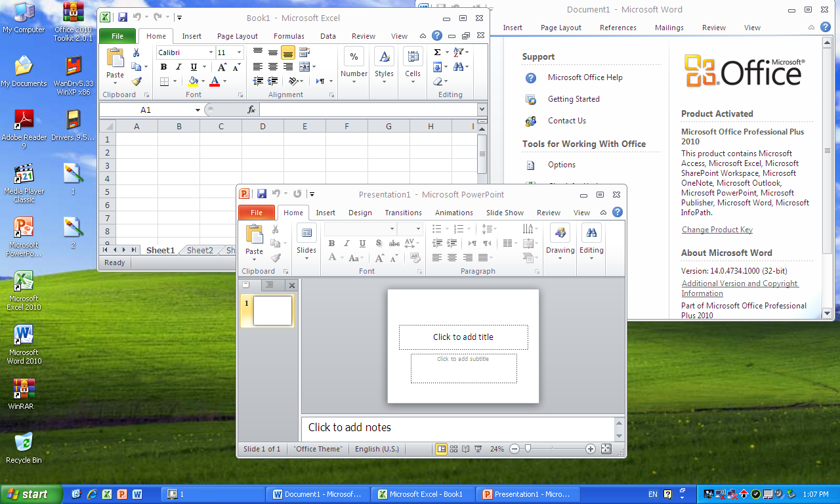Open Word's Mailings tab
The height and width of the screenshot is (504, 840).
click(669, 28)
